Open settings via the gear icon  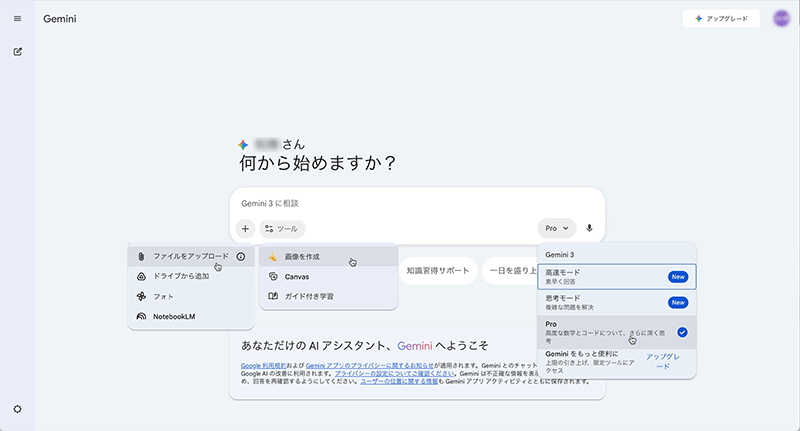[x=17, y=409]
